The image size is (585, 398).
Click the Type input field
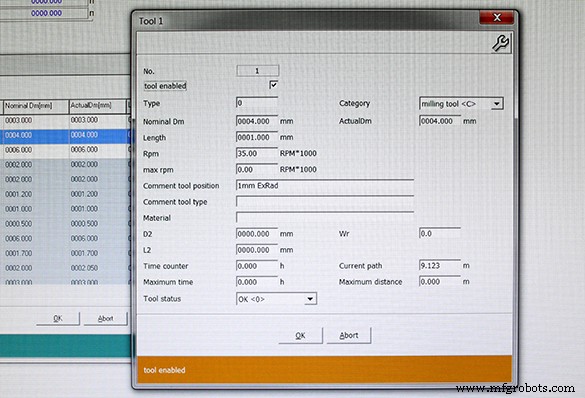(x=257, y=103)
